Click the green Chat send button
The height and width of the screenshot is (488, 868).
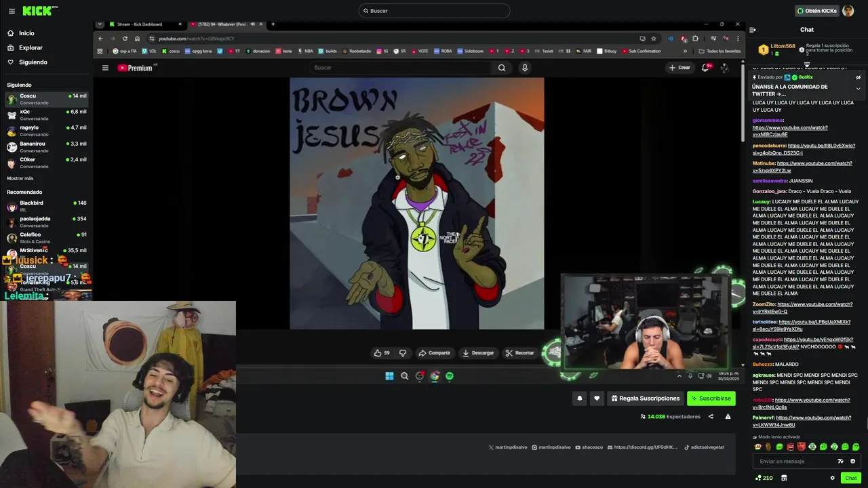coord(850,478)
